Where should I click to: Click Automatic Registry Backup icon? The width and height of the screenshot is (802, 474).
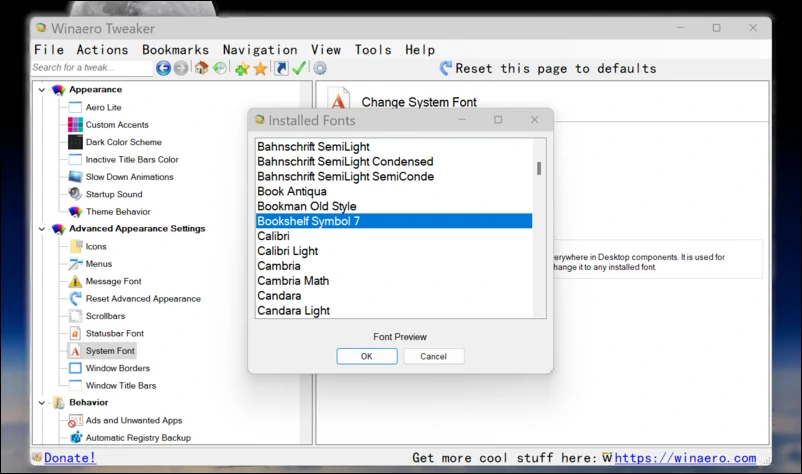click(x=75, y=438)
